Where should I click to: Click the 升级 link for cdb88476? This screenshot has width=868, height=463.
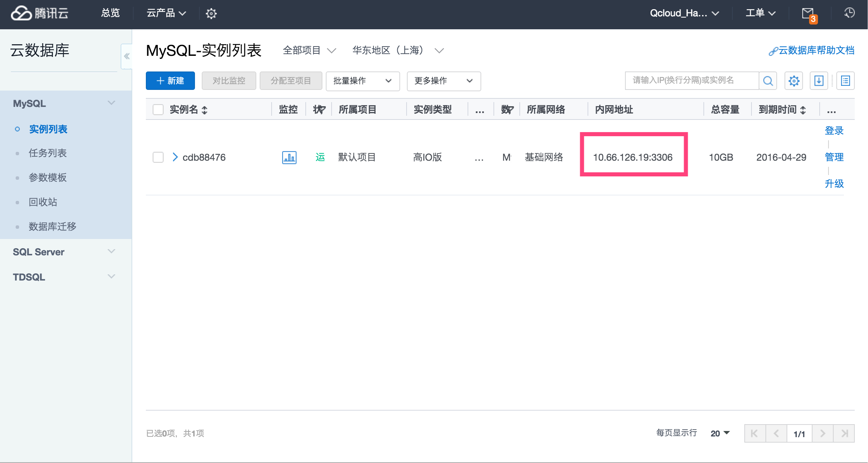point(834,184)
